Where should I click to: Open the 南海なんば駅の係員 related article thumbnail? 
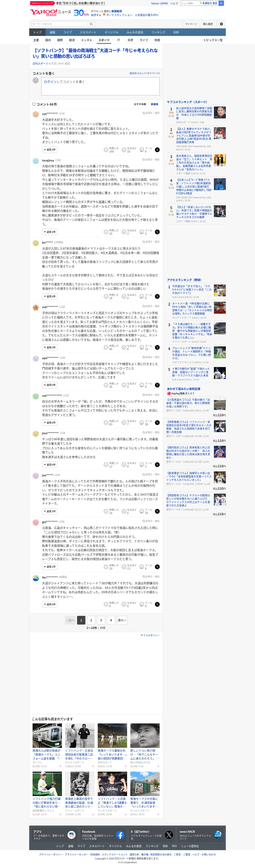tap(47, 735)
